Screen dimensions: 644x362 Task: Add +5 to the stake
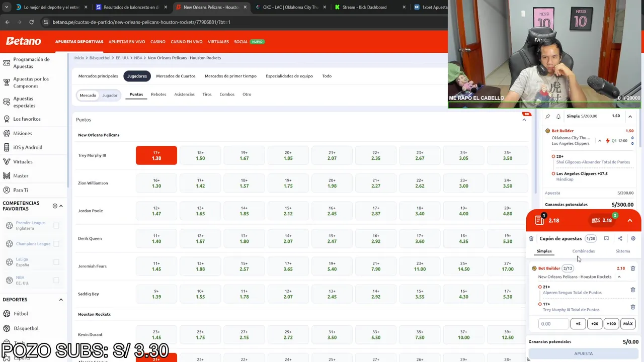578,324
